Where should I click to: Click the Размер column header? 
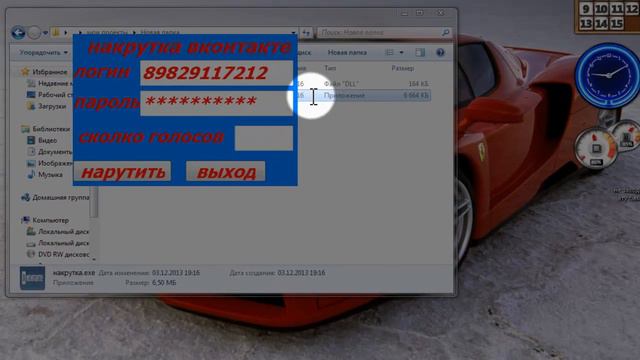tap(403, 68)
